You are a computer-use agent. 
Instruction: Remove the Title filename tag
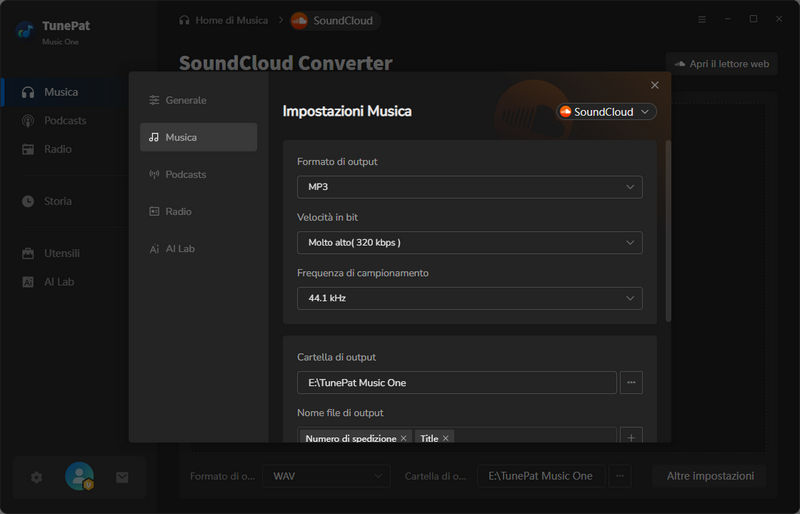[x=446, y=439]
